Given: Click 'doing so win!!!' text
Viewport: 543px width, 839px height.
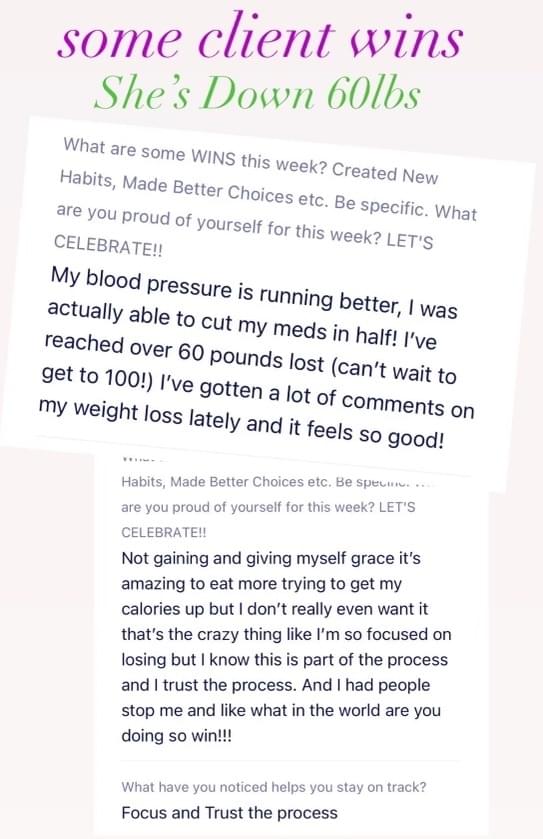Looking at the screenshot, I should click(x=177, y=736).
